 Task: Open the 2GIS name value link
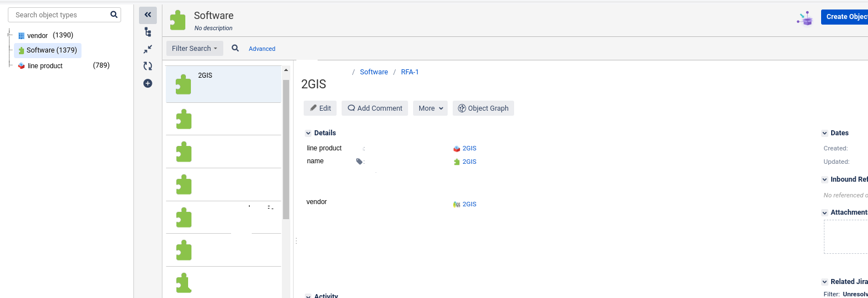click(x=469, y=162)
